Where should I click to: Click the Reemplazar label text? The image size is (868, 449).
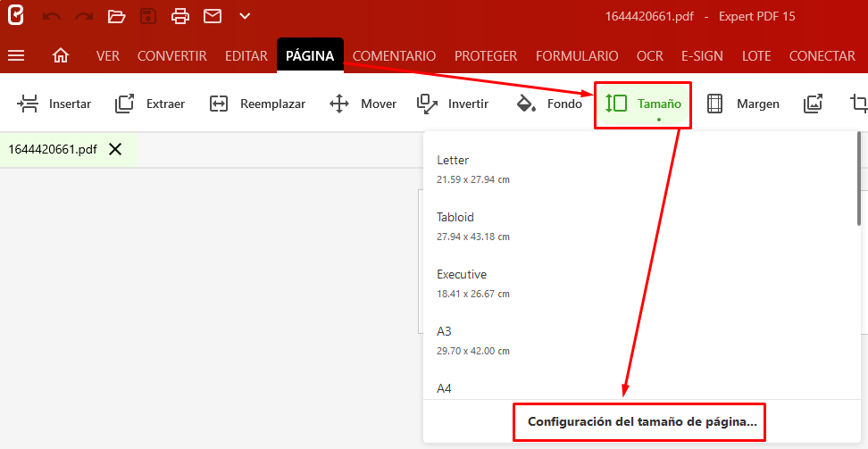point(273,104)
